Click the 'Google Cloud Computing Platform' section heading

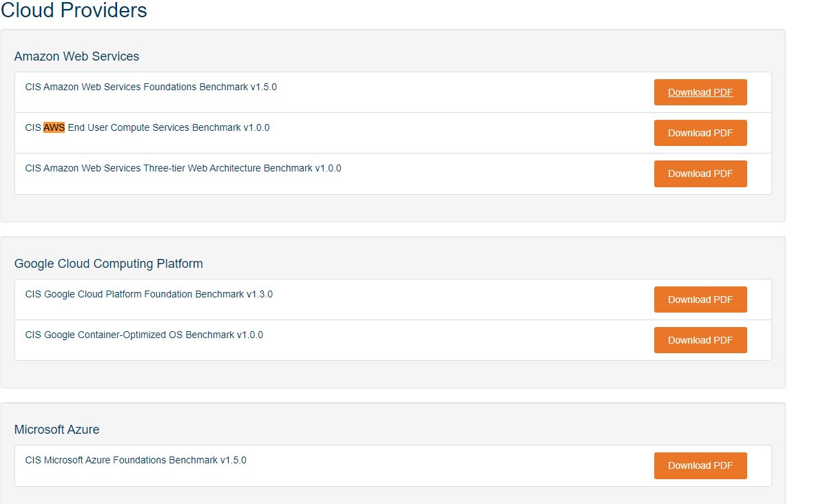tap(108, 264)
